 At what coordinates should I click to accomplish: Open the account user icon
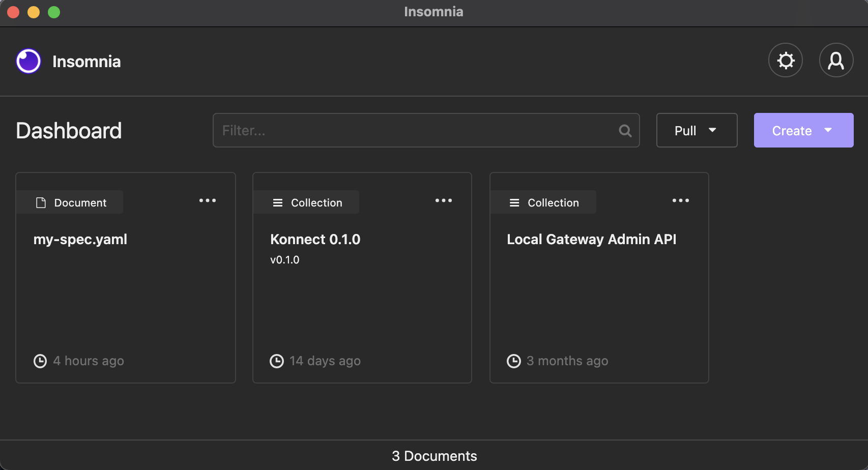coord(836,61)
